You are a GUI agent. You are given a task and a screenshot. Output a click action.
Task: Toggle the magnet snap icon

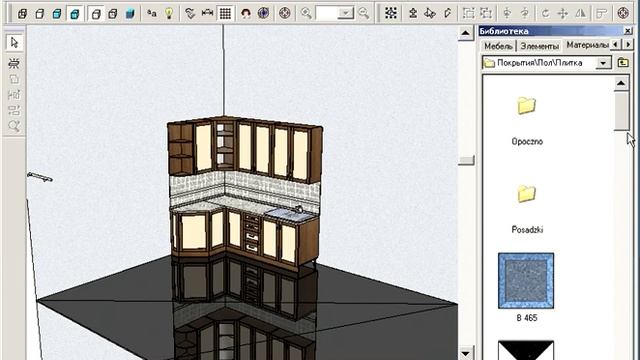click(x=246, y=13)
